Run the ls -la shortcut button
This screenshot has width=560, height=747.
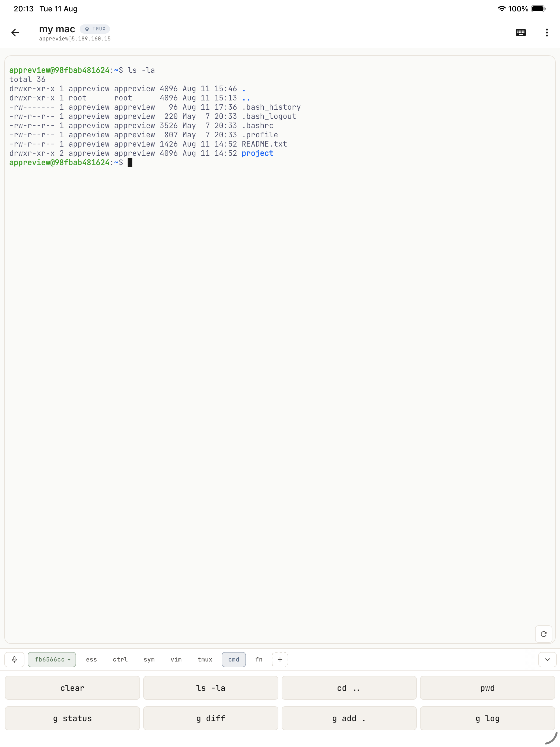click(211, 688)
